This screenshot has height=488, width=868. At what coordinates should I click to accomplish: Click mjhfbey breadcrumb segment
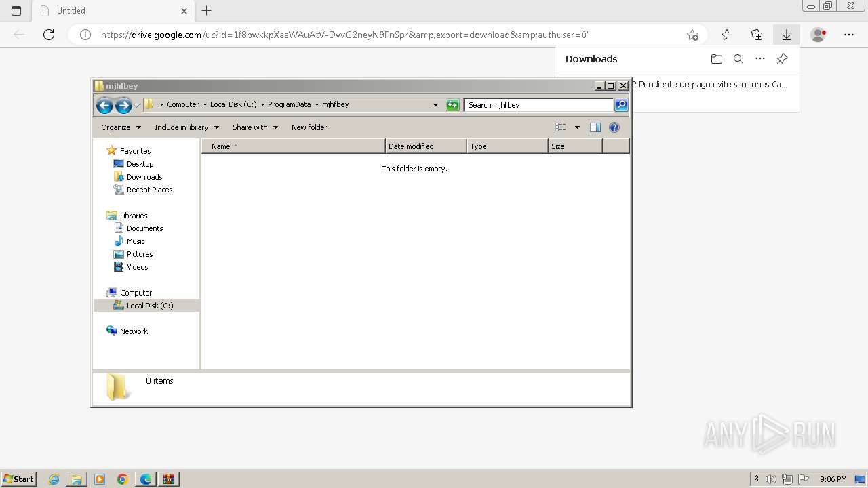click(x=335, y=105)
